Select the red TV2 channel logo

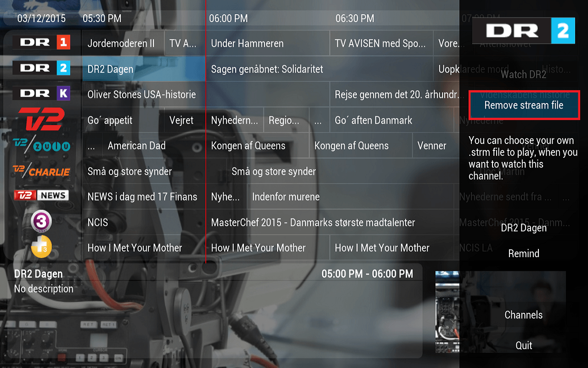[41, 120]
